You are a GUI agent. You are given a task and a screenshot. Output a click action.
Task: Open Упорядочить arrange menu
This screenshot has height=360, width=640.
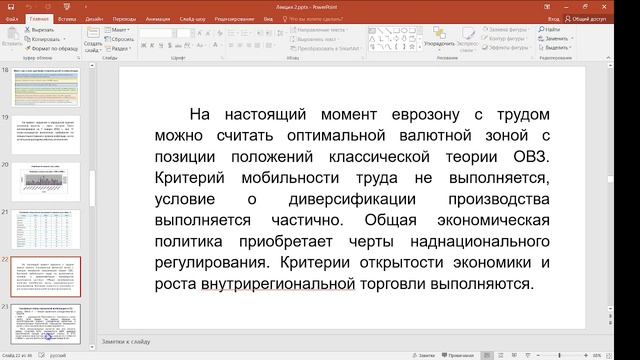[439, 39]
